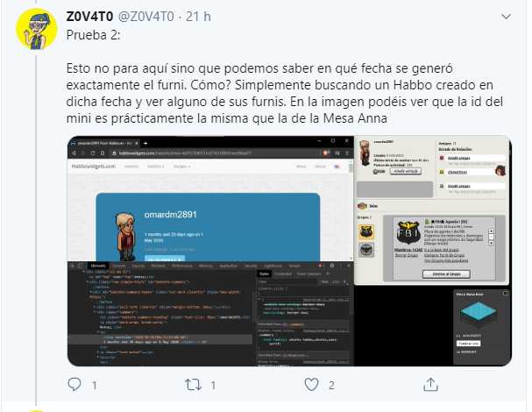Like the tweet with the heart icon
The height and width of the screenshot is (412, 532).
tap(311, 385)
